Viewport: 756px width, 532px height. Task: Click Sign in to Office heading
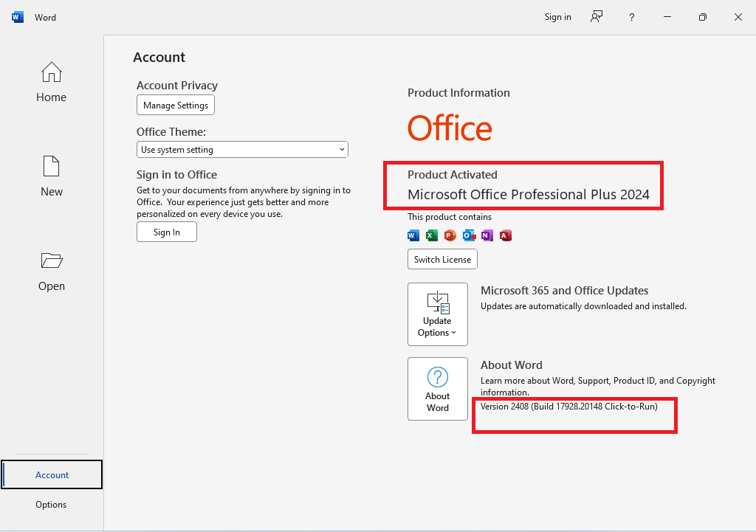[176, 174]
